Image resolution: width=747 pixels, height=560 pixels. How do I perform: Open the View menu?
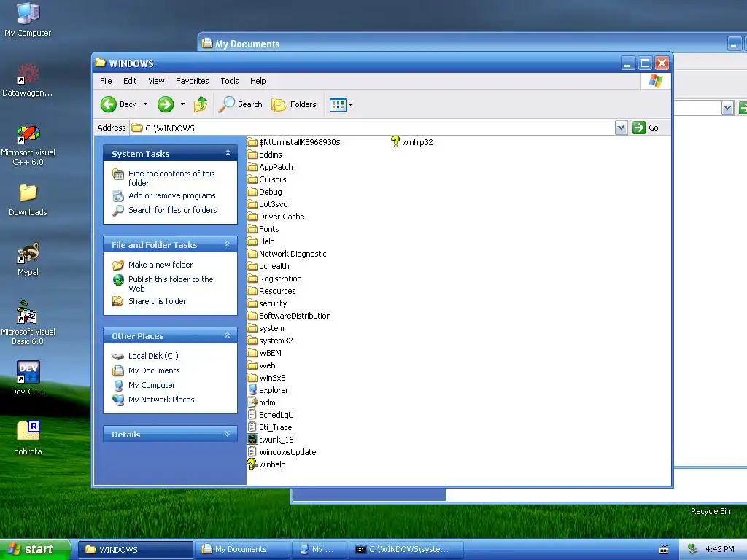tap(156, 81)
